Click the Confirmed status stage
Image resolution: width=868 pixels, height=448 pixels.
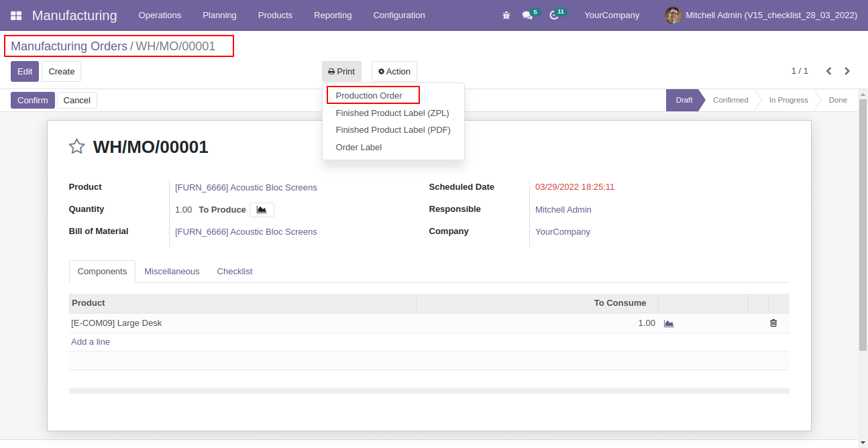[730, 101]
